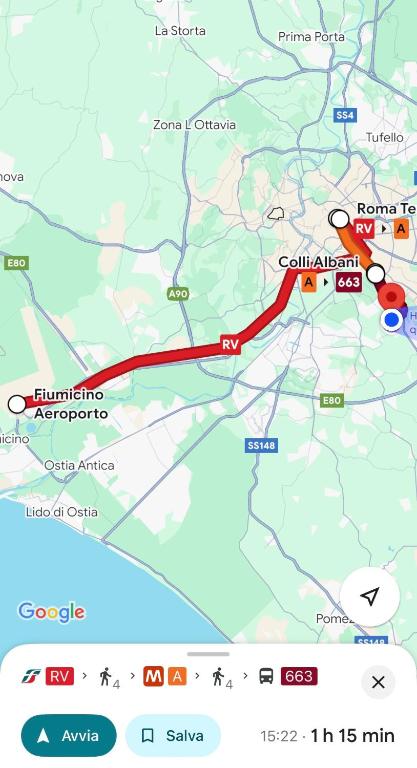
Task: Start navigation with the Avvia button
Action: 69,736
